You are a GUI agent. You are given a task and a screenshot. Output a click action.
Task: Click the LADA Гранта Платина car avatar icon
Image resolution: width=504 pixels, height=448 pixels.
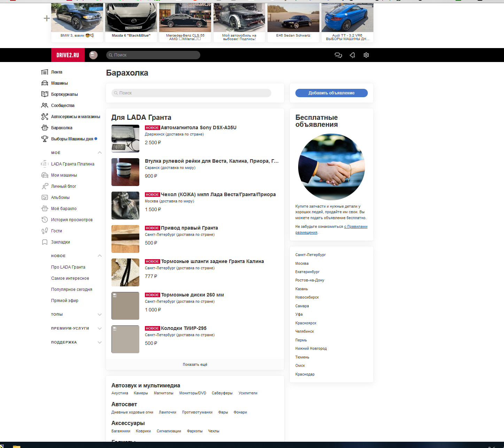click(45, 164)
